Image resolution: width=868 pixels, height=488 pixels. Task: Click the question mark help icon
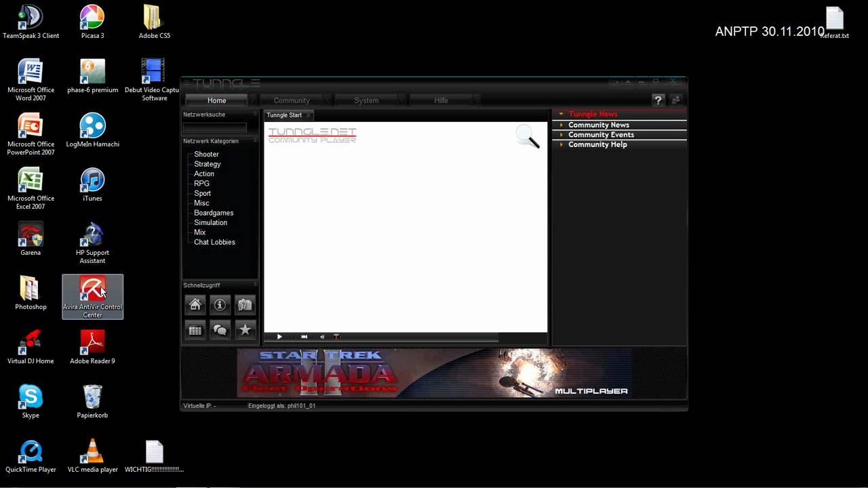pos(658,100)
